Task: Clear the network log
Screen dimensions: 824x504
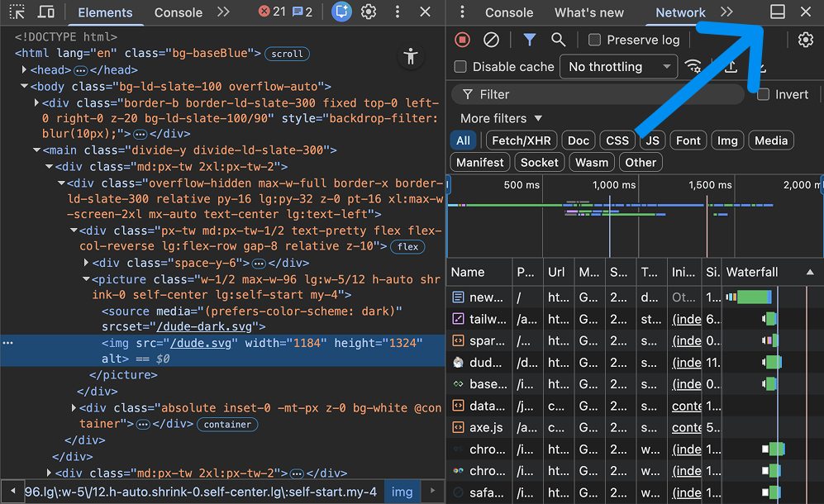Action: click(491, 40)
